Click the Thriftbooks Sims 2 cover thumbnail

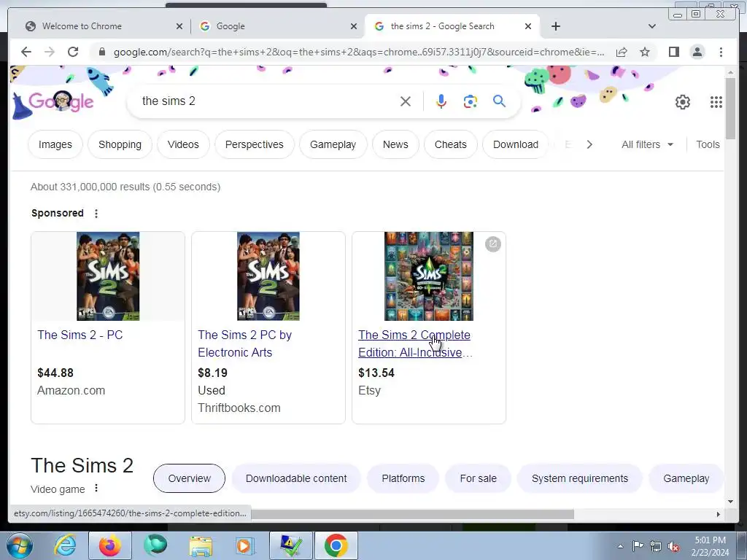coord(268,276)
